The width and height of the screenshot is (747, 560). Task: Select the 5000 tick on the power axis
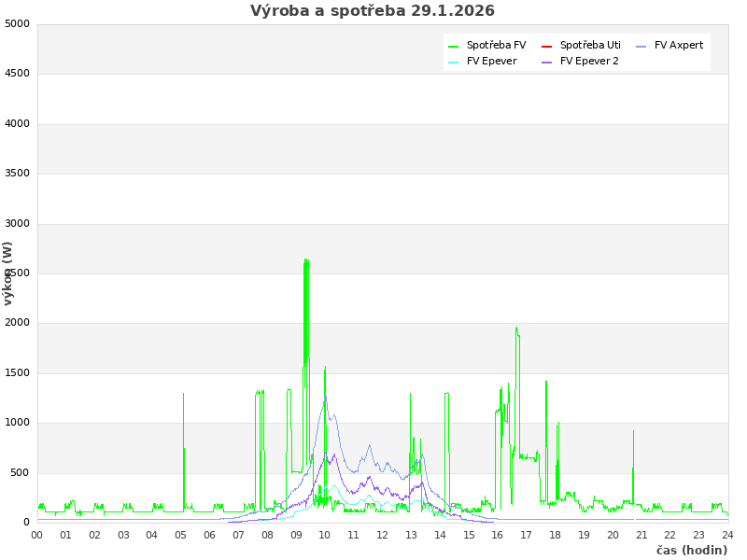(17, 23)
